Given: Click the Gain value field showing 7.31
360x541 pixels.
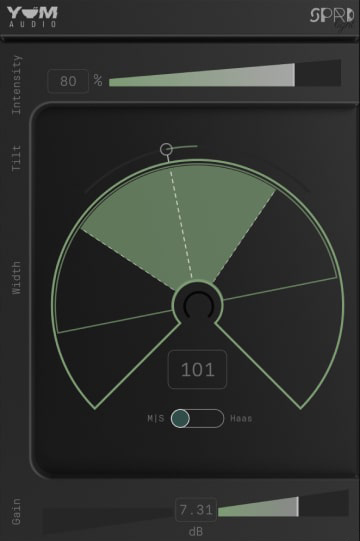Looking at the screenshot, I should 196,510.
